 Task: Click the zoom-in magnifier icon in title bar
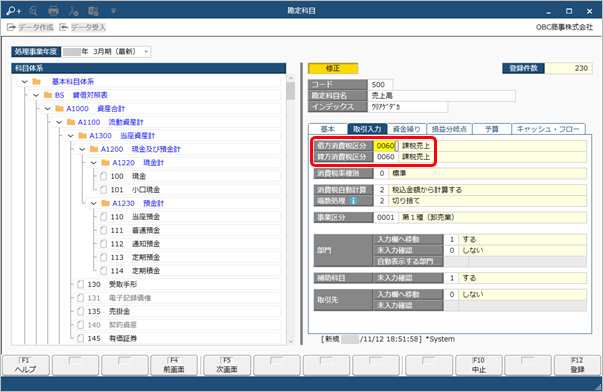(13, 11)
